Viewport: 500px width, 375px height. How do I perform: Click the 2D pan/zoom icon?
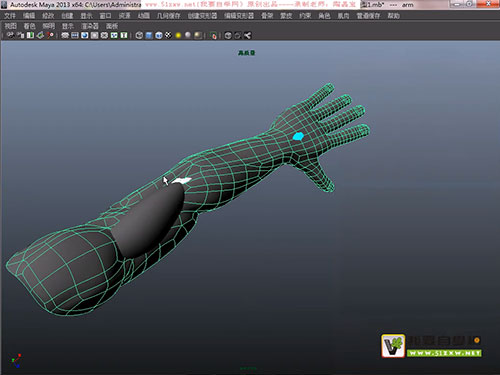[x=50, y=35]
